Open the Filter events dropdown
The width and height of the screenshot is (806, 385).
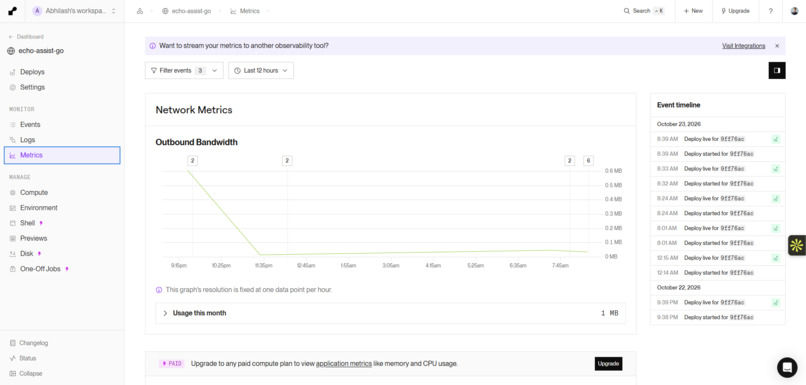(x=184, y=70)
